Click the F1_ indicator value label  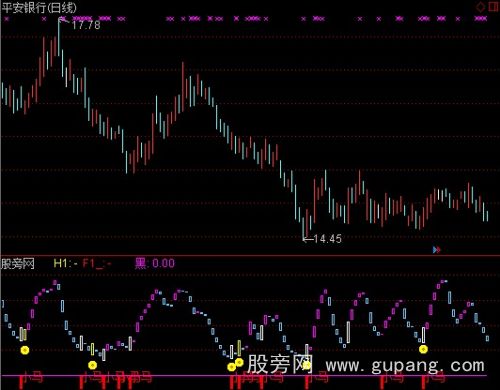pos(97,264)
